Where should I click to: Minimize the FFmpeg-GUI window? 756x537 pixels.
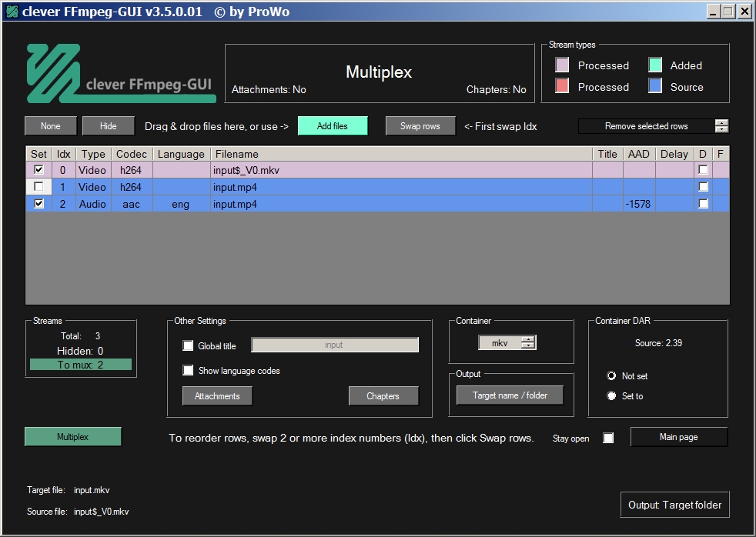713,12
